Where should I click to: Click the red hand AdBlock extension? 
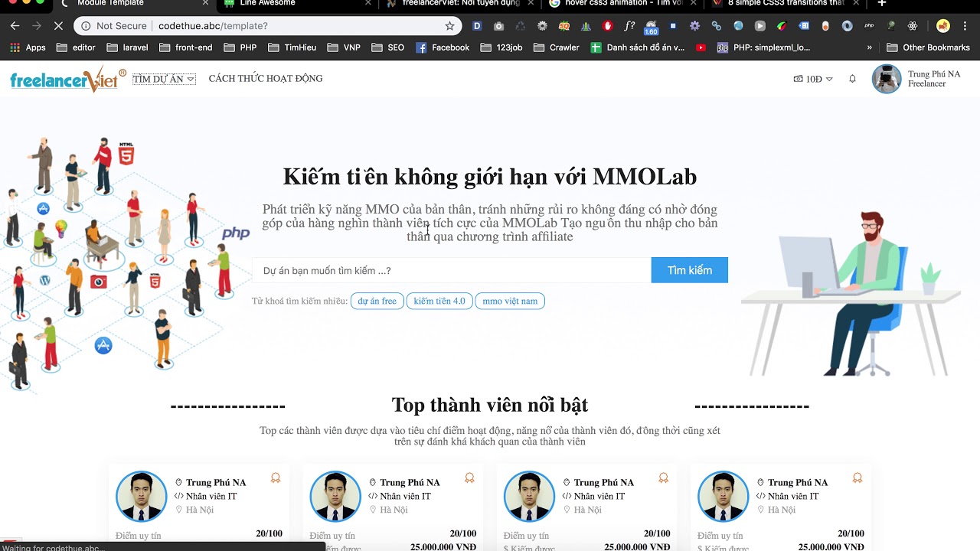(x=608, y=26)
